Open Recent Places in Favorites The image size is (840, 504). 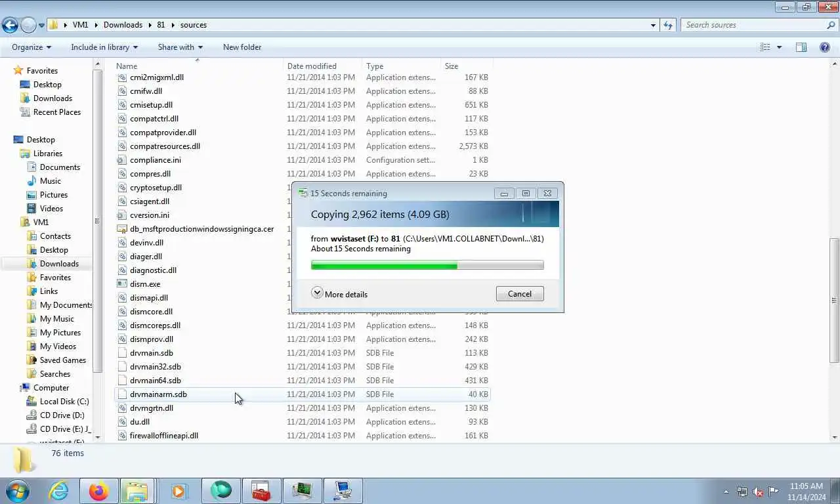(57, 112)
